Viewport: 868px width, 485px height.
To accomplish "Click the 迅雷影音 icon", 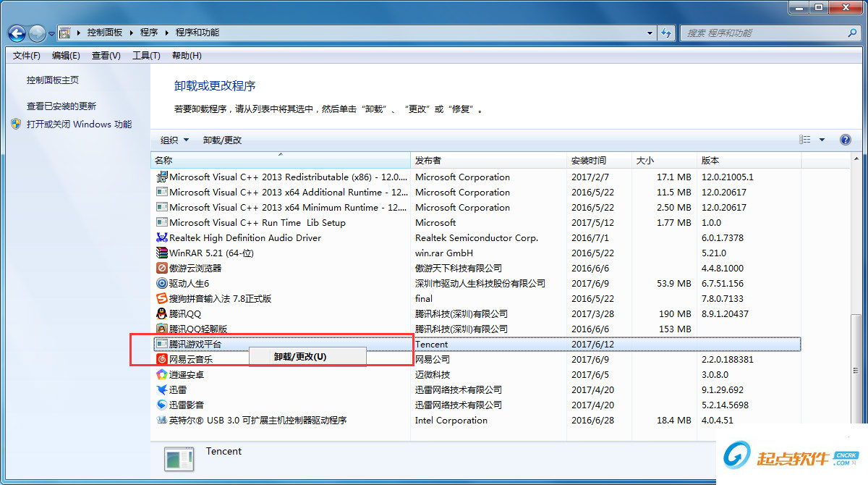I will 161,405.
